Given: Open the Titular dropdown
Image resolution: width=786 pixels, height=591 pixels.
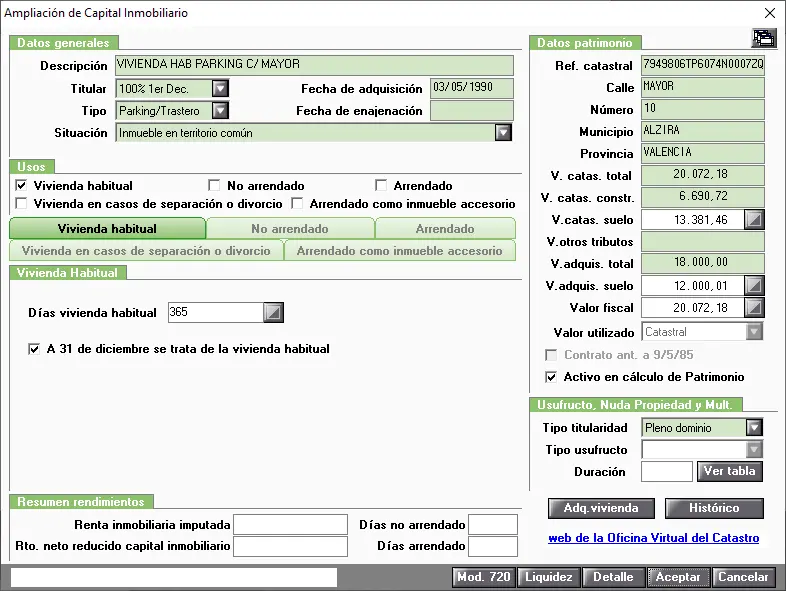Looking at the screenshot, I should point(220,89).
